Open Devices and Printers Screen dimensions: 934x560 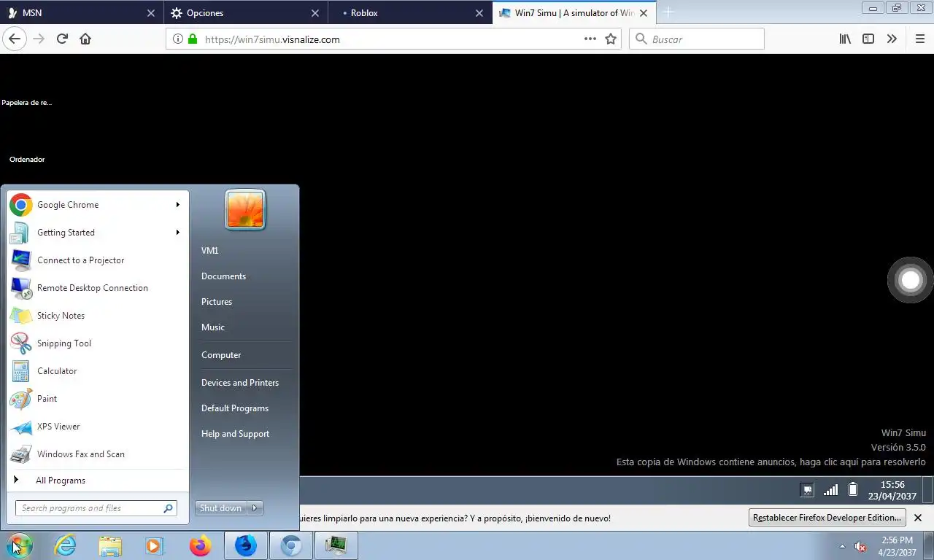tap(240, 383)
